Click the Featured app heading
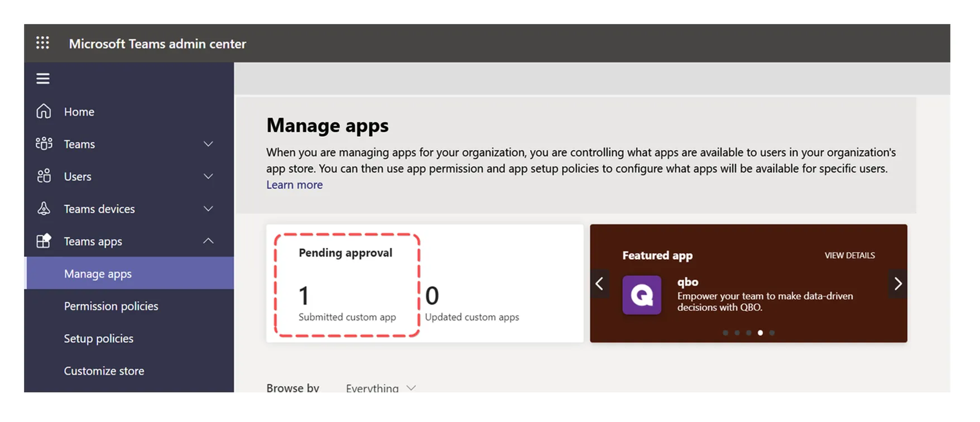The height and width of the screenshot is (422, 980). pos(657,255)
